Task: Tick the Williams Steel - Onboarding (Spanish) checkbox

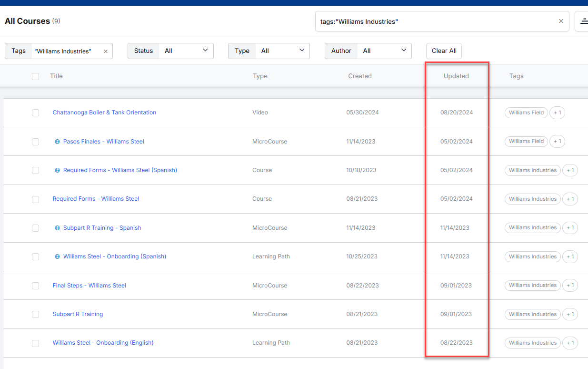Action: 35,257
